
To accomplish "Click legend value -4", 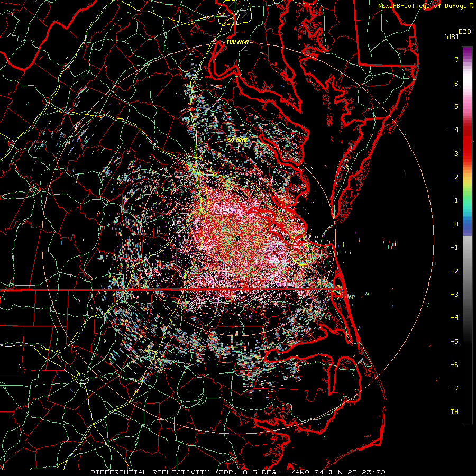I will coord(454,318).
